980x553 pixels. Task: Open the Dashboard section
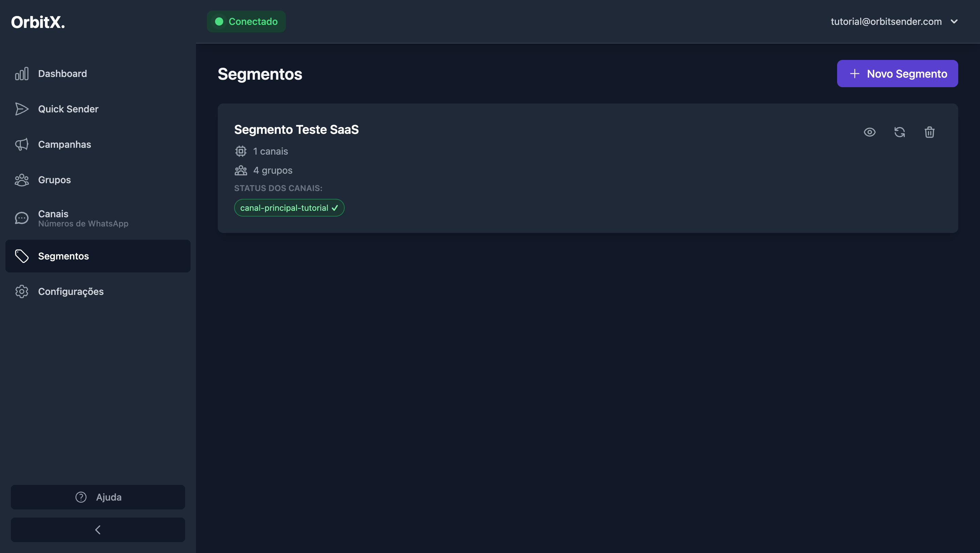pos(62,74)
